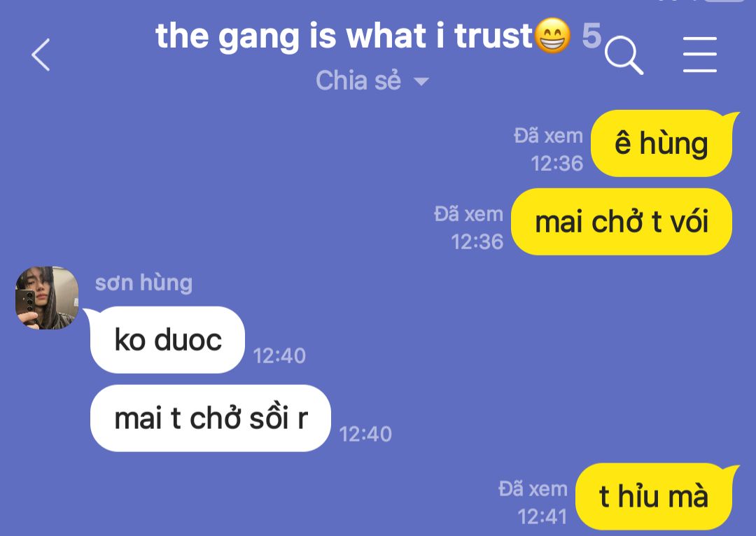Viewport: 756px width, 536px height.
Task: Tap Đã xem beside t hỉu mà
Action: (x=533, y=488)
